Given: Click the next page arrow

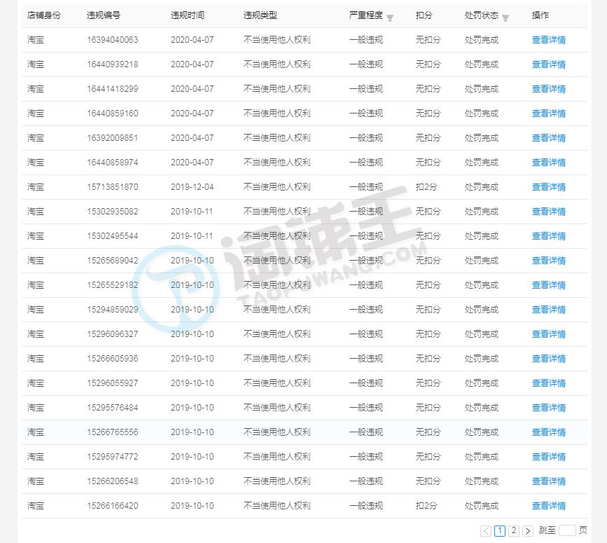Looking at the screenshot, I should (527, 531).
